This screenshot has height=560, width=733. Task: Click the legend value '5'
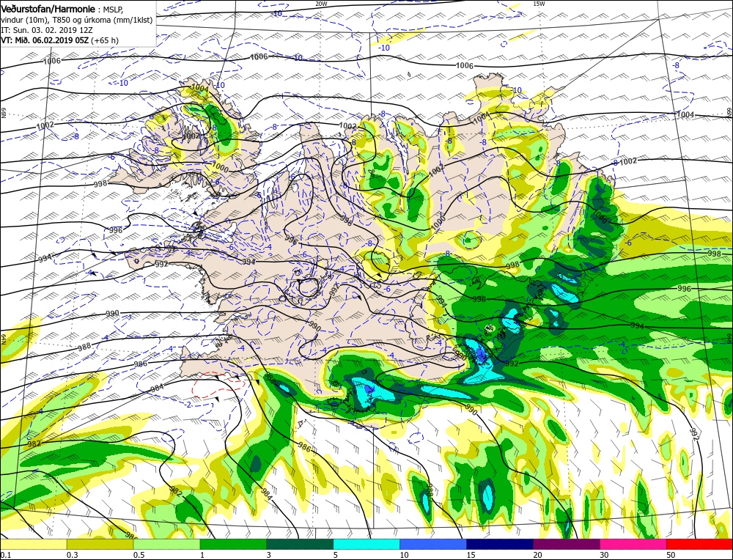(336, 555)
